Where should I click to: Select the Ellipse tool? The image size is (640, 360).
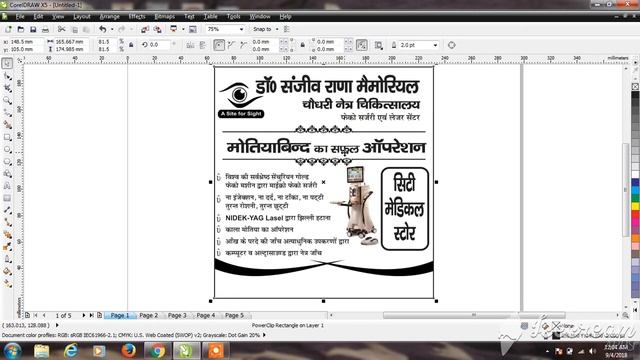(7, 149)
